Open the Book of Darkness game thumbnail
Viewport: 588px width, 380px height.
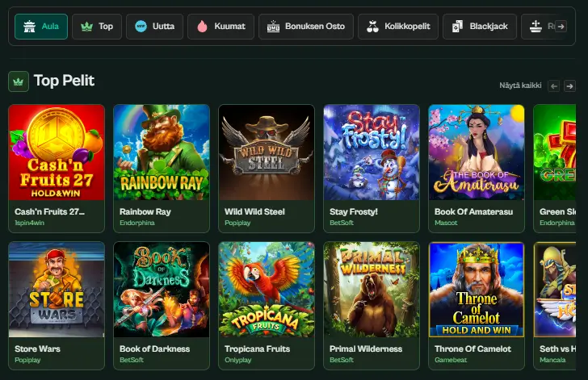(x=162, y=290)
